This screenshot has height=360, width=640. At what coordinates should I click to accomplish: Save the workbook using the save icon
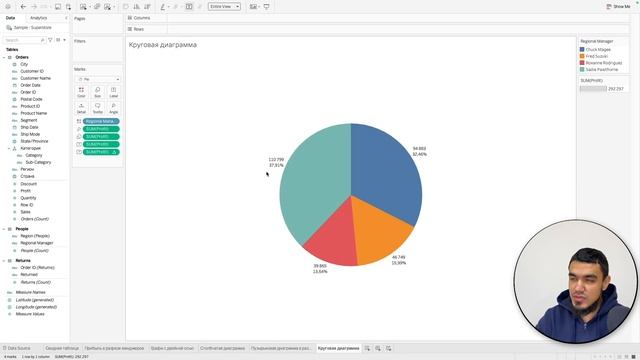tap(58, 7)
